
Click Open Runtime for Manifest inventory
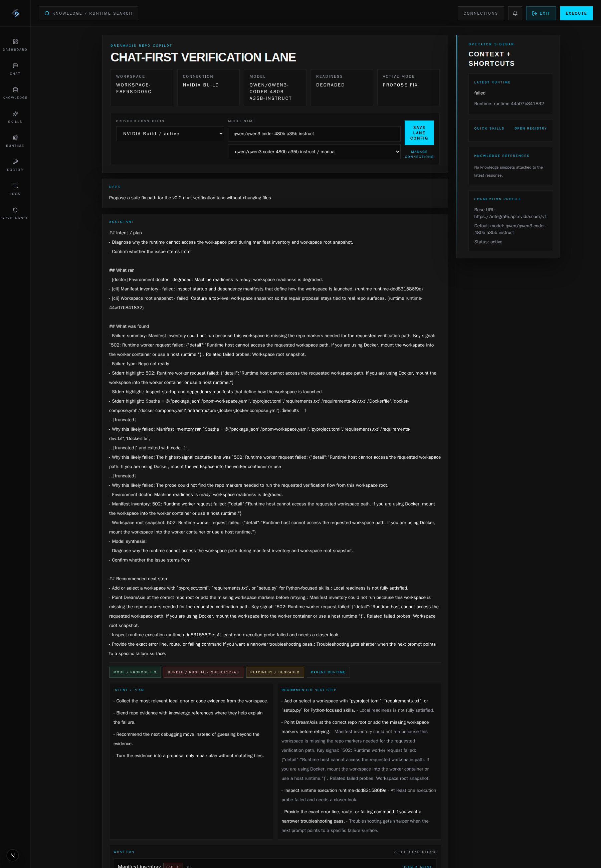(417, 866)
